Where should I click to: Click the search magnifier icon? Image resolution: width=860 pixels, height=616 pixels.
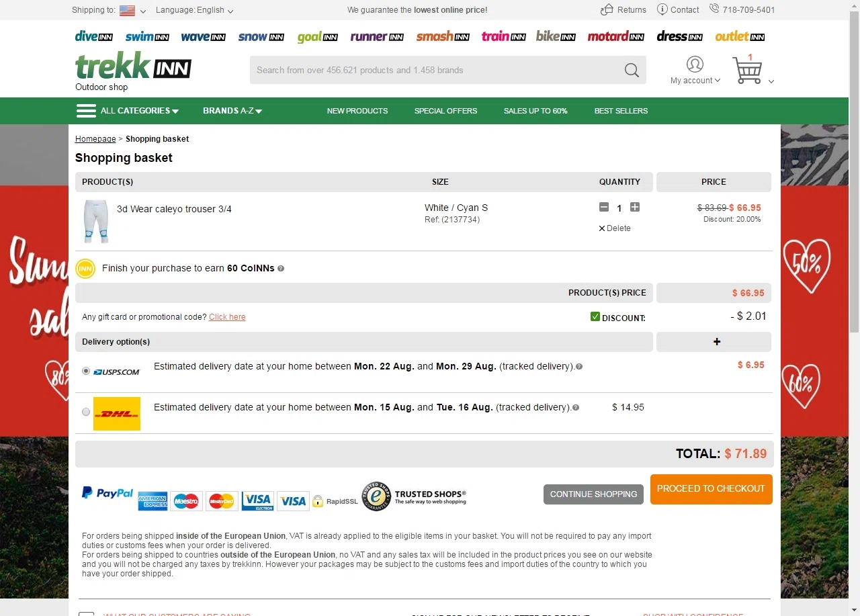click(632, 70)
